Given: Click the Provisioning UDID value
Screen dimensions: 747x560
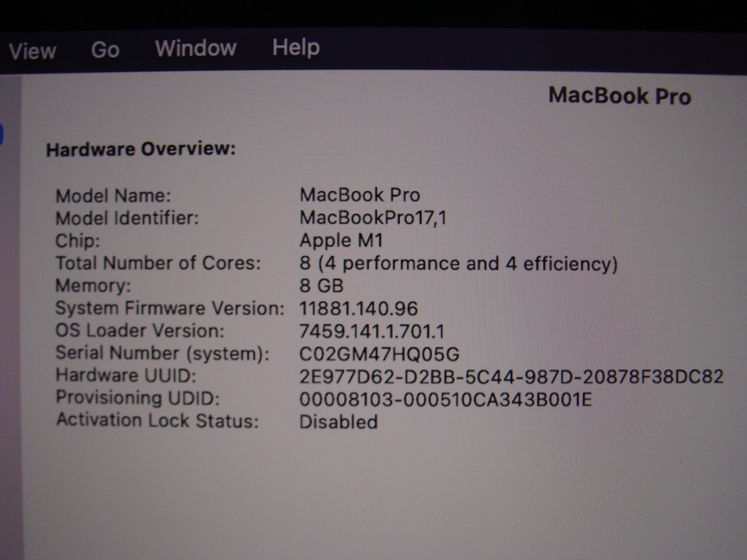Looking at the screenshot, I should coord(445,399).
